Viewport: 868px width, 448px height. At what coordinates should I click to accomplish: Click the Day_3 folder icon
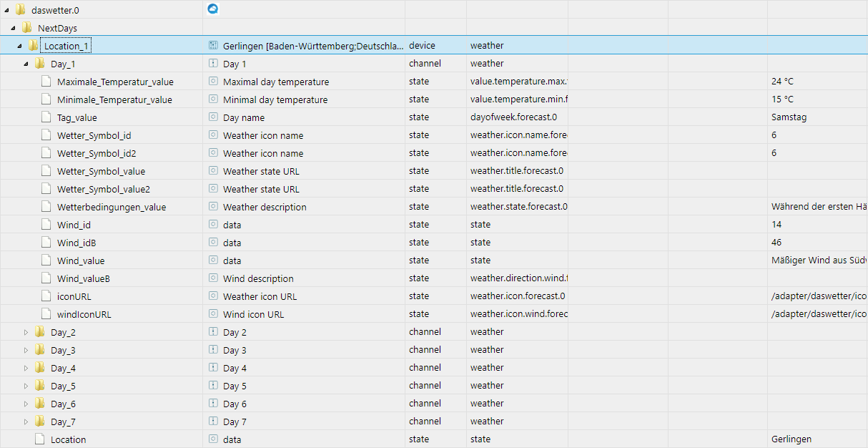coord(40,350)
